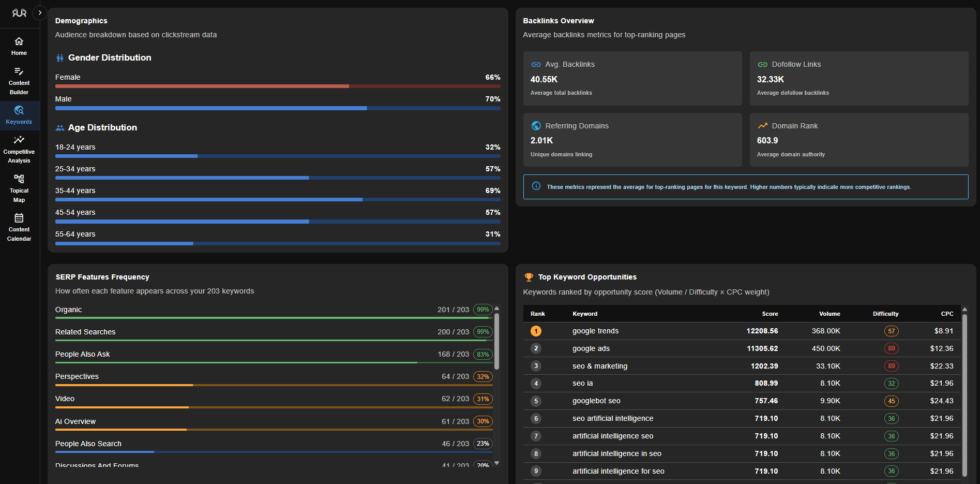The width and height of the screenshot is (980, 484).
Task: Click the Avg. Backlinks metric card
Action: 632,78
